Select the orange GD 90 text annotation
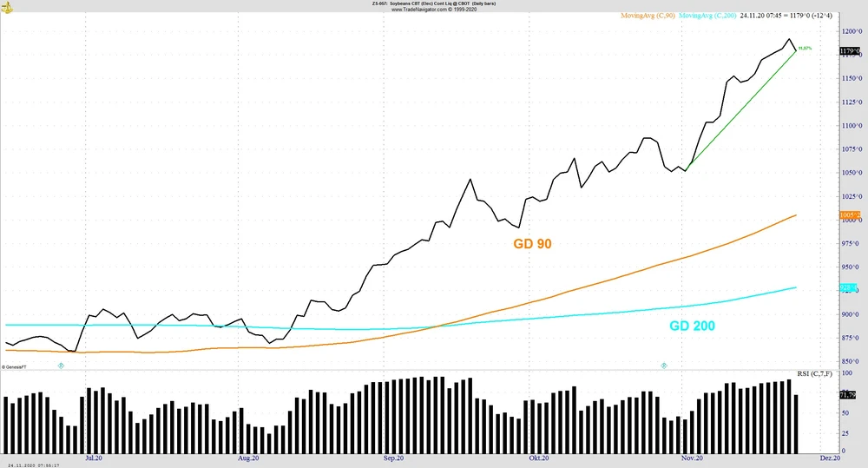 pyautogui.click(x=531, y=245)
